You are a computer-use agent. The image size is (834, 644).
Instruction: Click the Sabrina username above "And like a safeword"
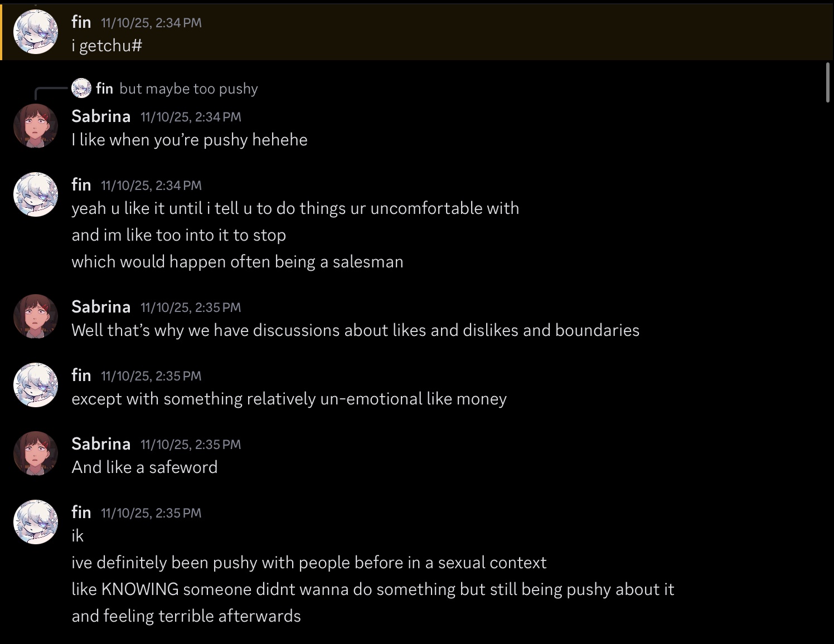pos(101,444)
